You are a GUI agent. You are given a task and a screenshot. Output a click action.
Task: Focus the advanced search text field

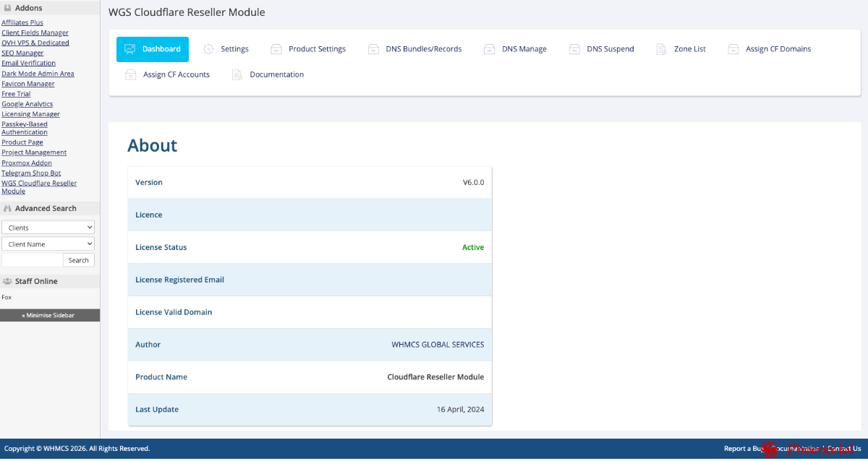[x=32, y=260]
